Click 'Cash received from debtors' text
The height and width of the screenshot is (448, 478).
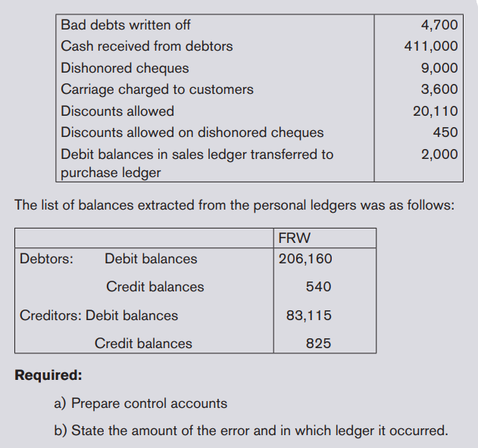pyautogui.click(x=147, y=46)
